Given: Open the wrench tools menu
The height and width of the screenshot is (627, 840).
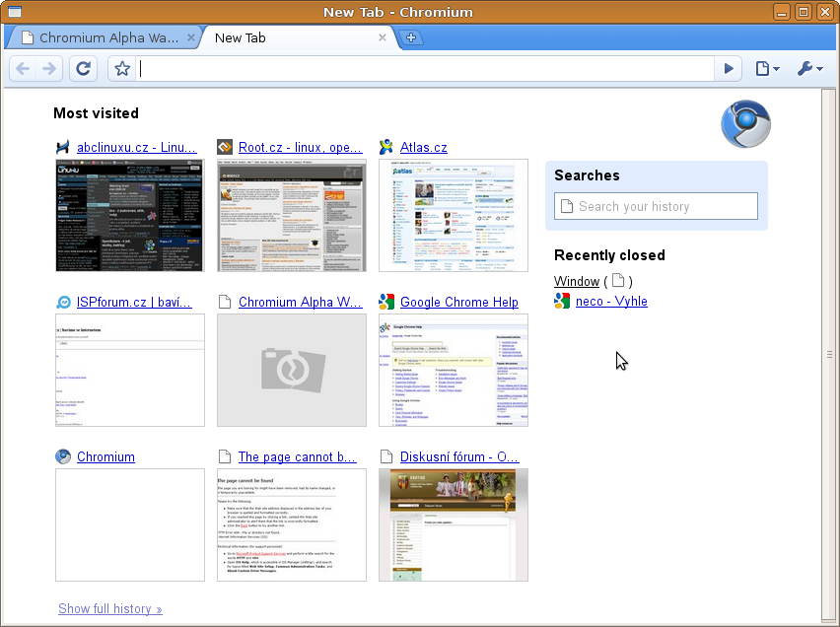Looking at the screenshot, I should pos(809,69).
